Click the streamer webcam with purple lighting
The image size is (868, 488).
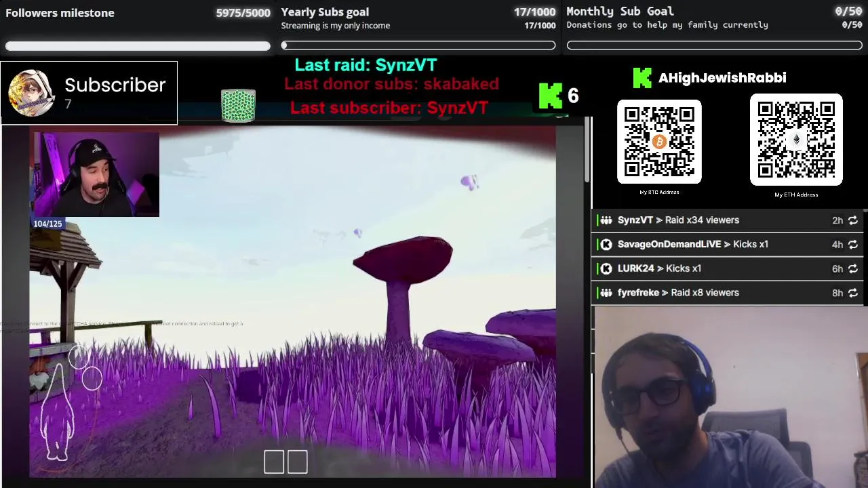pos(96,174)
